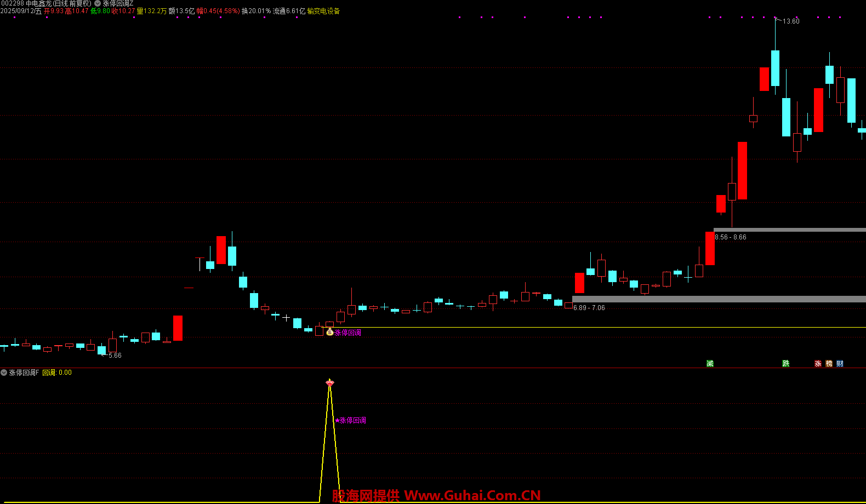Click the candlestick with the 13.60 high
The image size is (866, 504).
tap(775, 68)
